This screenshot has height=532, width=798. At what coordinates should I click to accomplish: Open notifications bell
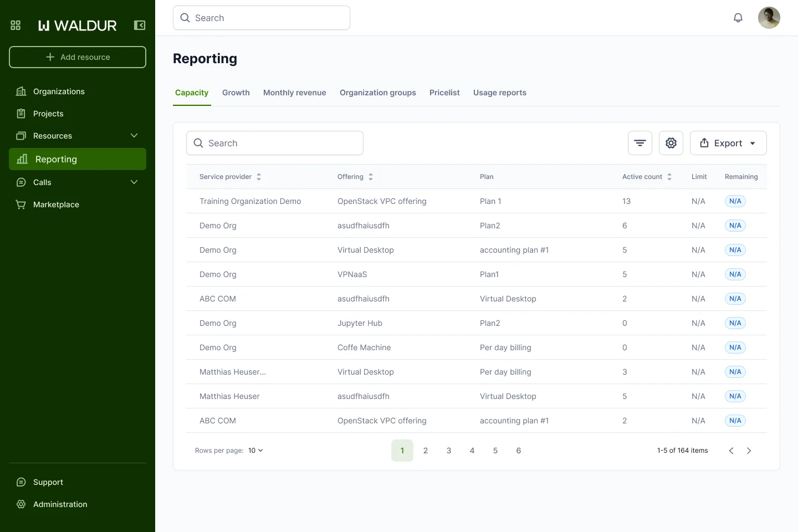tap(738, 18)
